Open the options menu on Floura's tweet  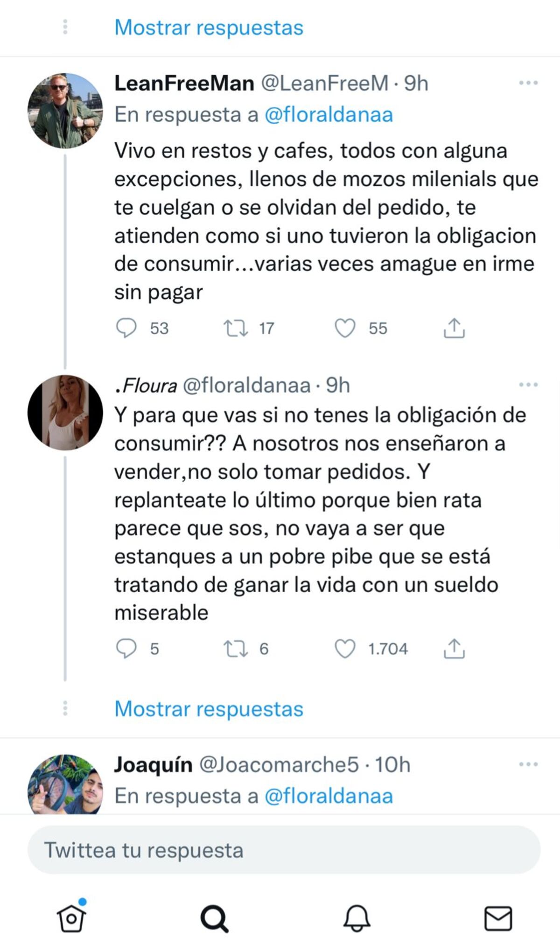click(529, 385)
